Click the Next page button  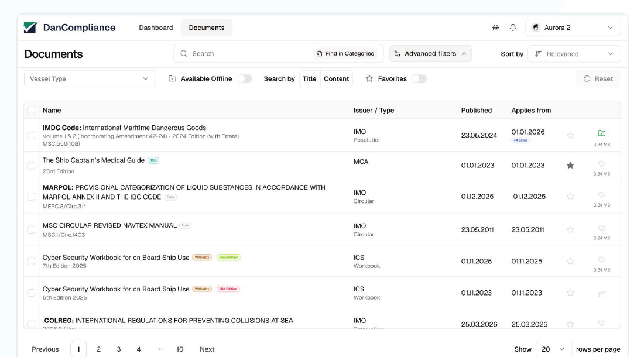[x=207, y=349]
